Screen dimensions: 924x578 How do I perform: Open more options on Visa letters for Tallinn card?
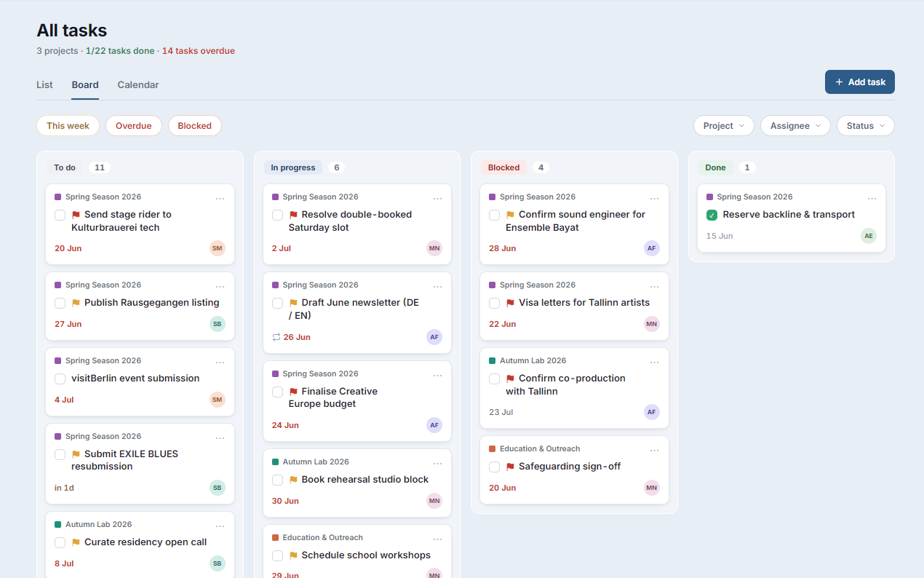click(x=654, y=286)
